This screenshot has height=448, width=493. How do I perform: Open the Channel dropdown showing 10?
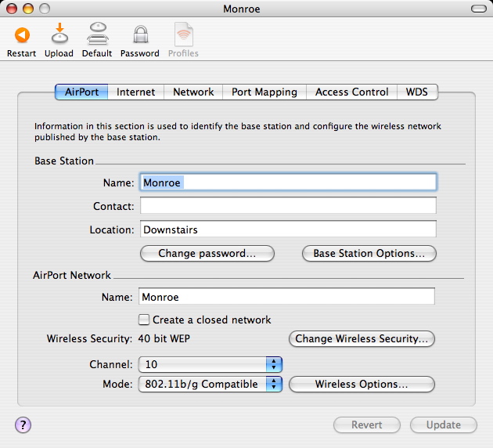(211, 364)
